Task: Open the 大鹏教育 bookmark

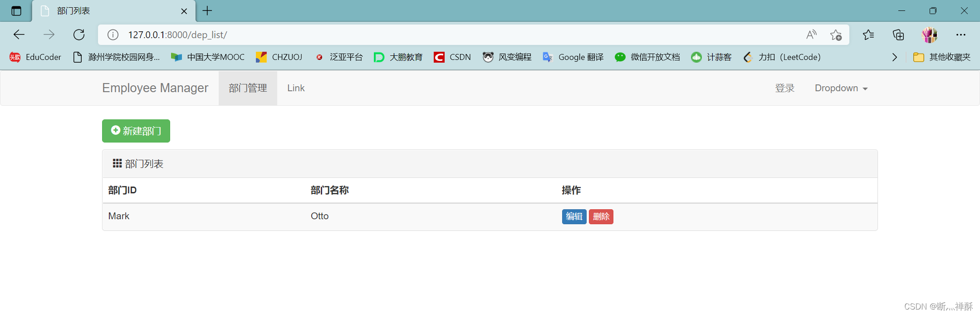Action: 398,57
